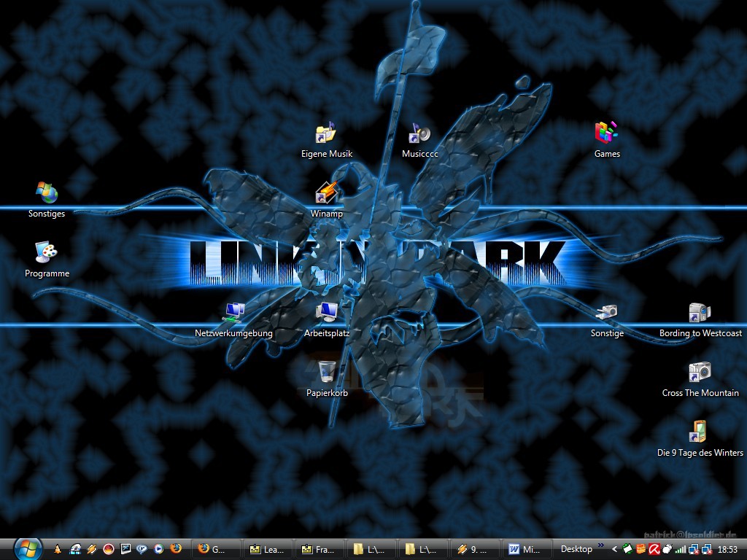Open the Games desktop icon
The image size is (747, 560).
[606, 141]
